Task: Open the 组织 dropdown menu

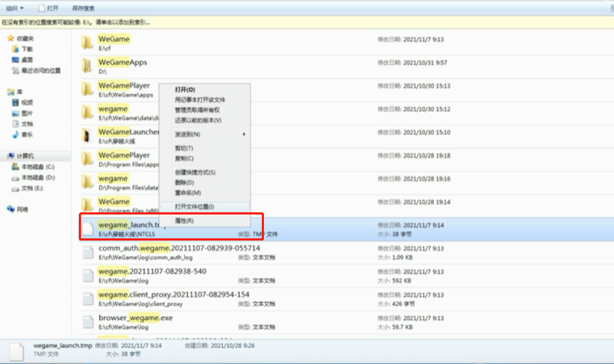Action: (x=14, y=8)
